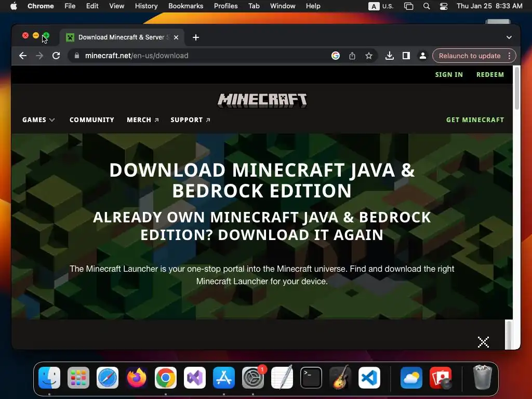
Task: Click Chrome icon in the dock
Action: pos(166,378)
